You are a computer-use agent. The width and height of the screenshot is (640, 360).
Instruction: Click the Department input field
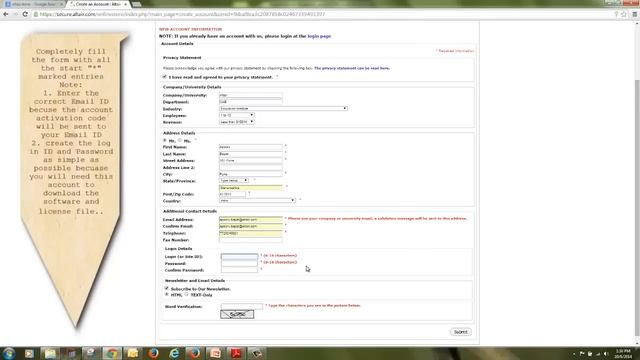[x=251, y=102]
